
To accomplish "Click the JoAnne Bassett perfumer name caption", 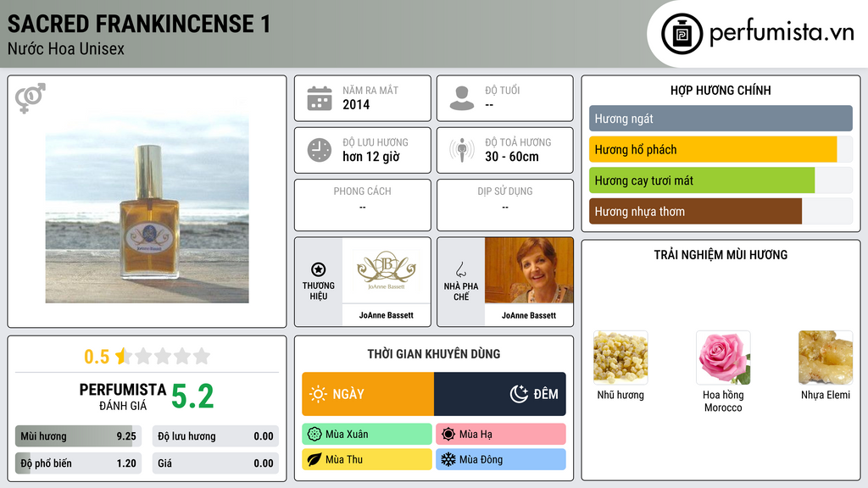I will tap(529, 315).
